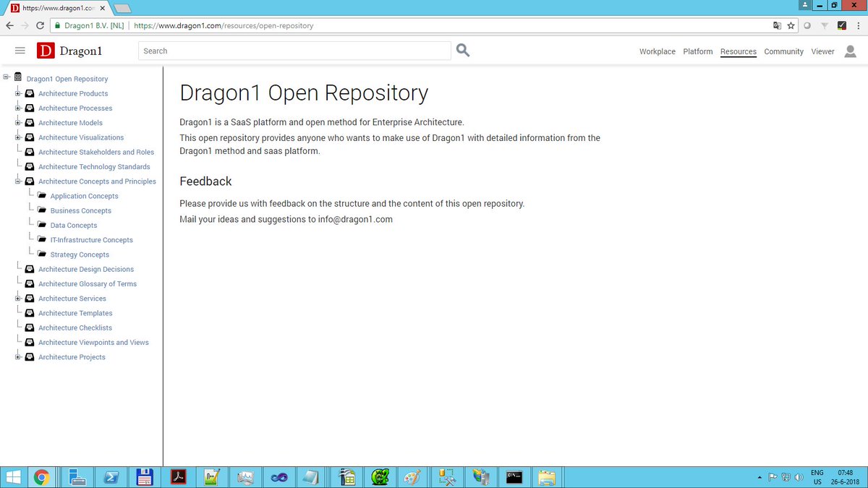The image size is (868, 488).
Task: Expand the Architecture Products node
Action: pos(18,93)
